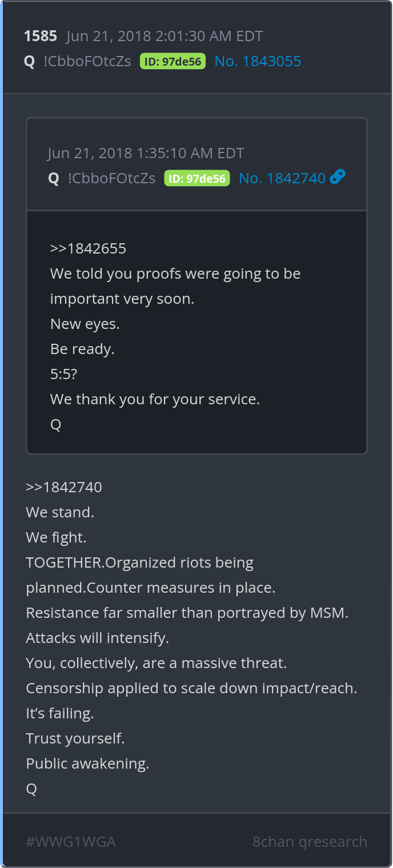Click the bold Q author name in top header

click(x=30, y=62)
